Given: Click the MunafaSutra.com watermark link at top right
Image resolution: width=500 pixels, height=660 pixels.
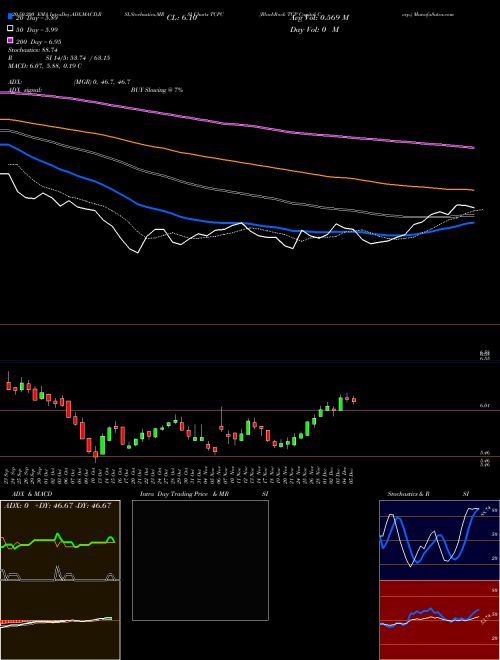Looking at the screenshot, I should [428, 14].
